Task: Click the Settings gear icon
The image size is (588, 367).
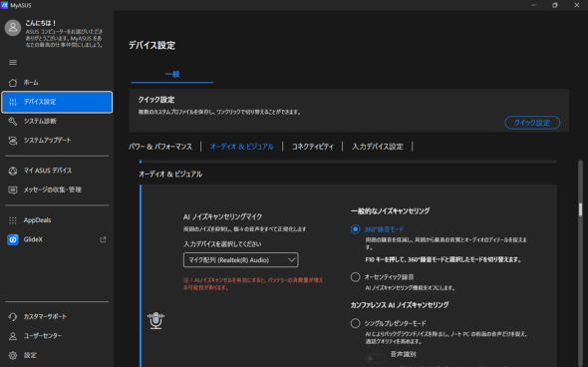Action: tap(13, 355)
